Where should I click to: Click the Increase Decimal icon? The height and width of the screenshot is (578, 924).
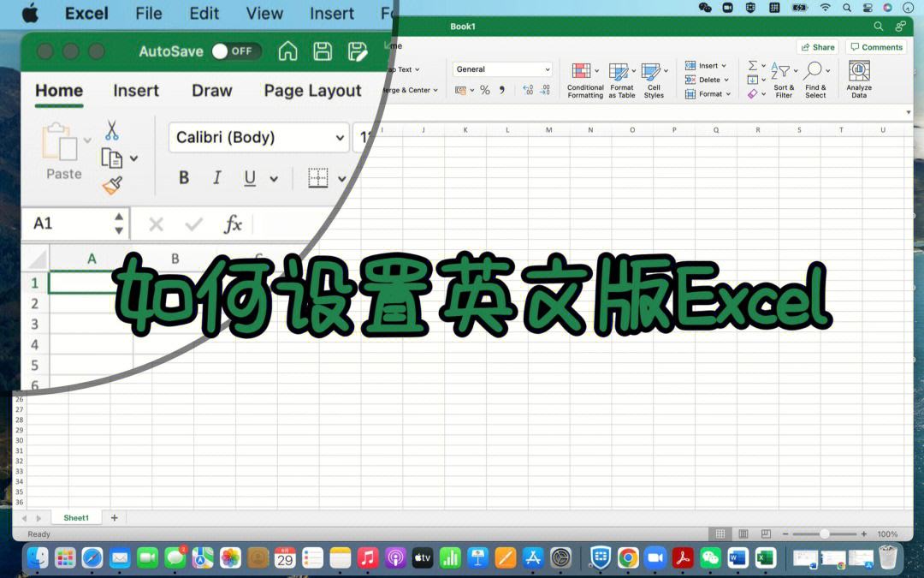(528, 90)
